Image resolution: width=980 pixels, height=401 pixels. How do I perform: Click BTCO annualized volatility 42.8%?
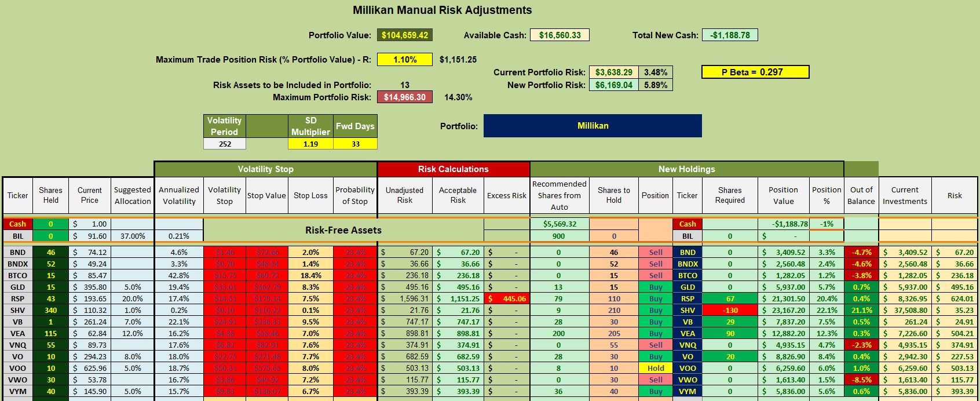click(179, 276)
